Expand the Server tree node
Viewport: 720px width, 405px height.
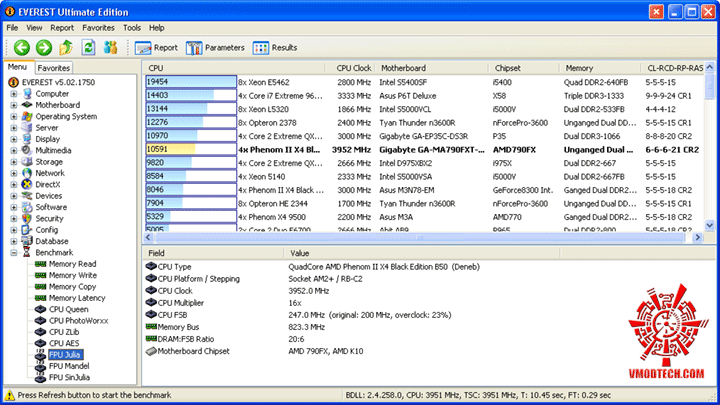click(14, 128)
